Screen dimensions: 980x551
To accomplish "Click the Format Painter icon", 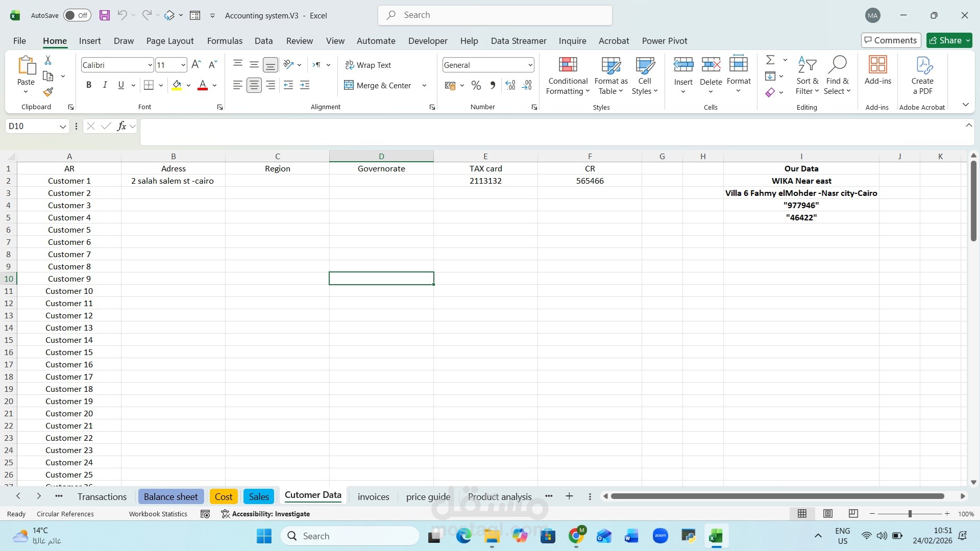I will (x=48, y=92).
